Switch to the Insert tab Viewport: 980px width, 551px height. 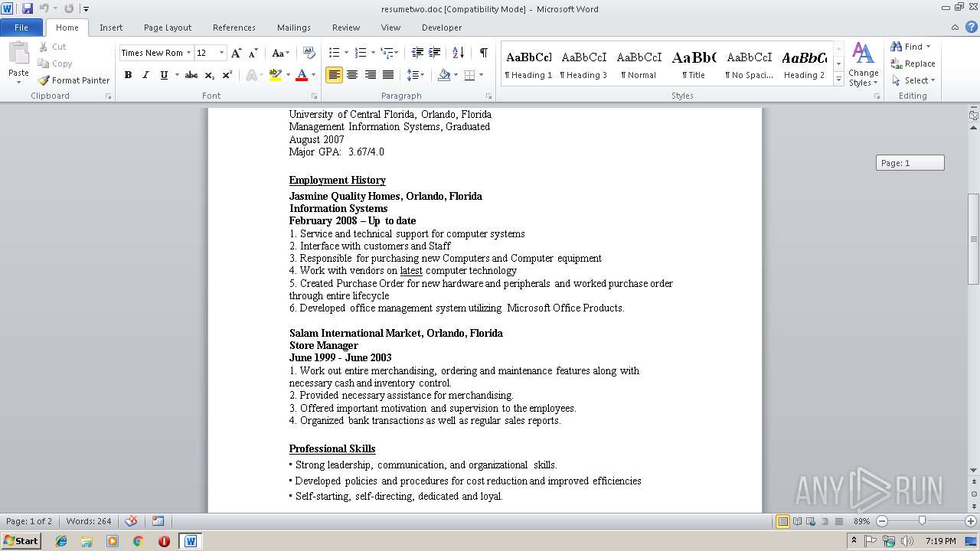[x=111, y=27]
